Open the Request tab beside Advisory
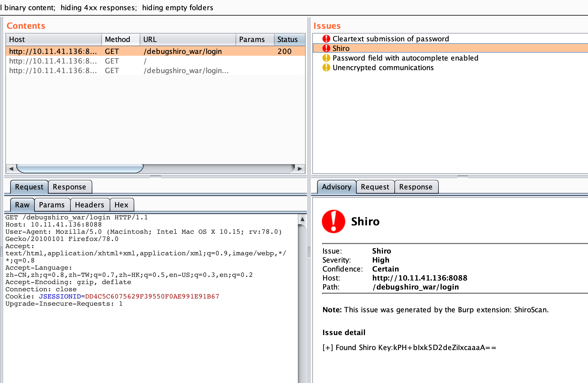Screen dimensions: 588x383 tap(375, 187)
